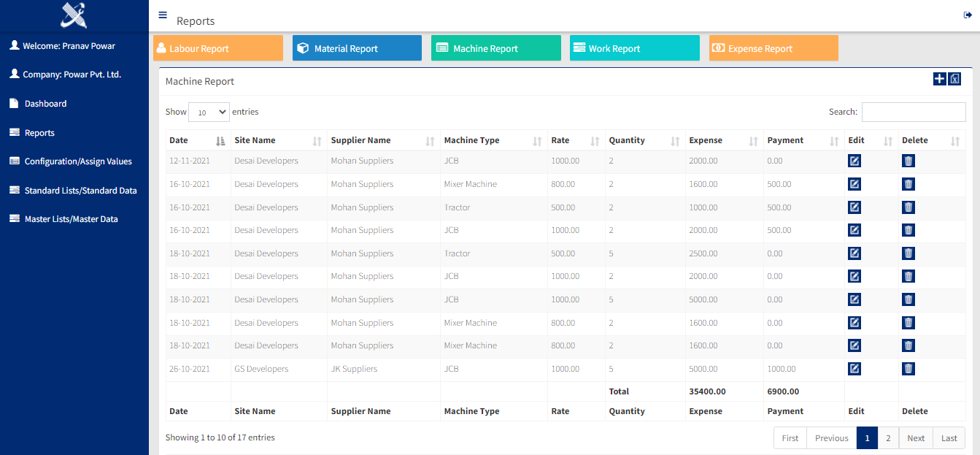Add a new machine report entry with the plus icon
The height and width of the screenshot is (455, 980).
(940, 79)
